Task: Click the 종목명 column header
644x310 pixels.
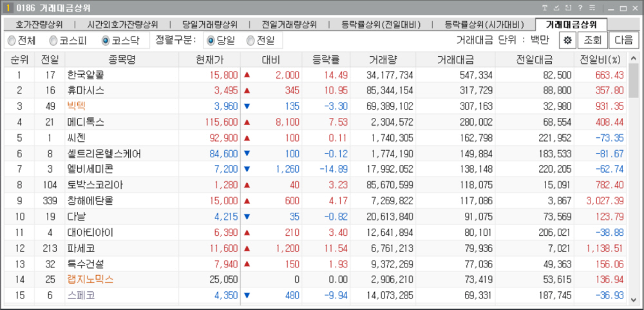Action: coord(122,60)
